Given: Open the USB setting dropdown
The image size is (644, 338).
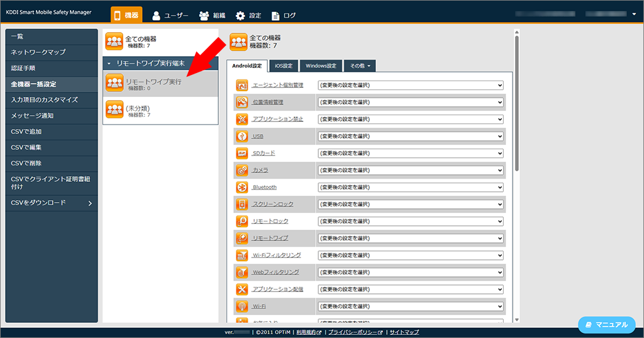Looking at the screenshot, I should click(x=411, y=136).
